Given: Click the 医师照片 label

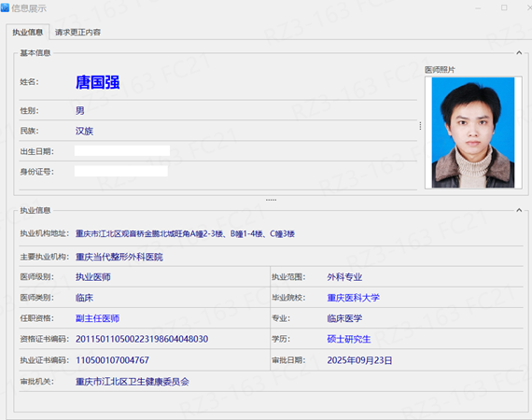Looking at the screenshot, I should tap(440, 70).
